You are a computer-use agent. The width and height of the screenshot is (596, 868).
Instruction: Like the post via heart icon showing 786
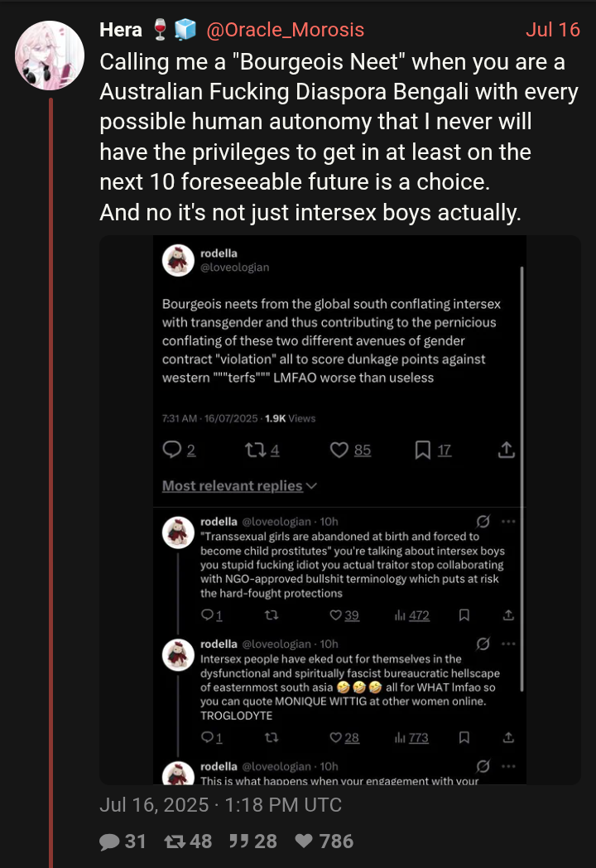(304, 841)
